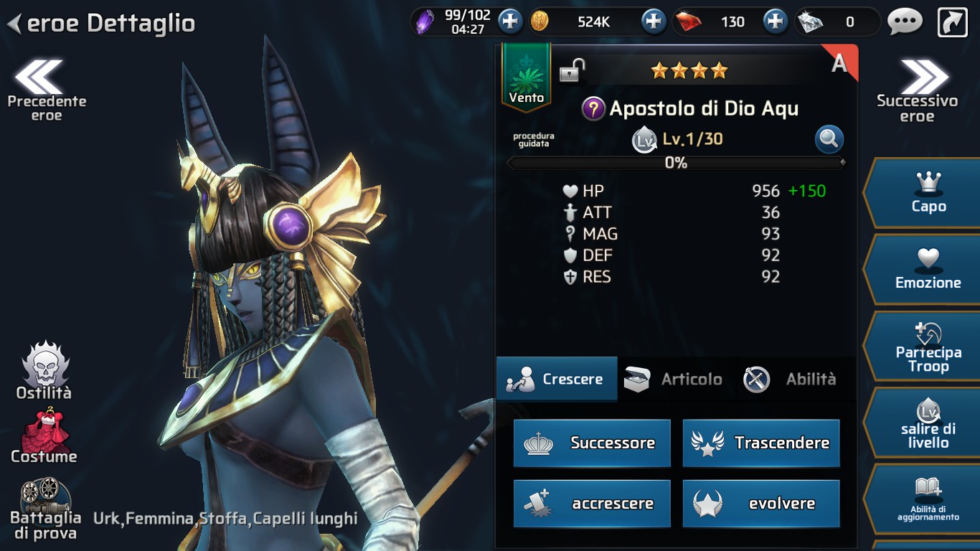Go back via the eroe Dettaglio arrow
980x551 pixels.
[x=14, y=24]
